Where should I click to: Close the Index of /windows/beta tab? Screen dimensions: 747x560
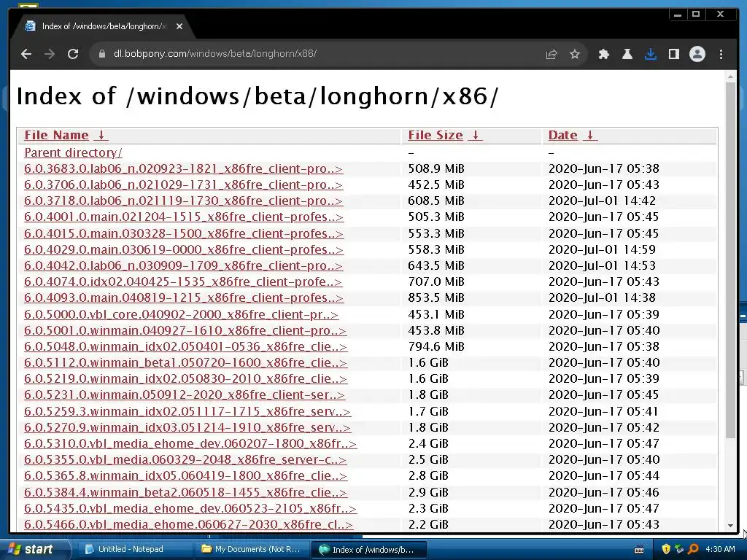point(179,26)
